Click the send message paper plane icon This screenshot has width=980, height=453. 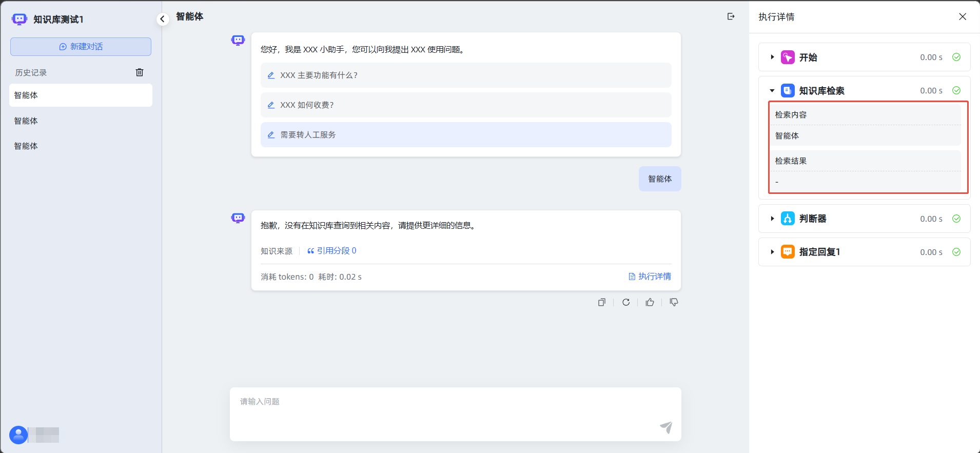coord(666,427)
